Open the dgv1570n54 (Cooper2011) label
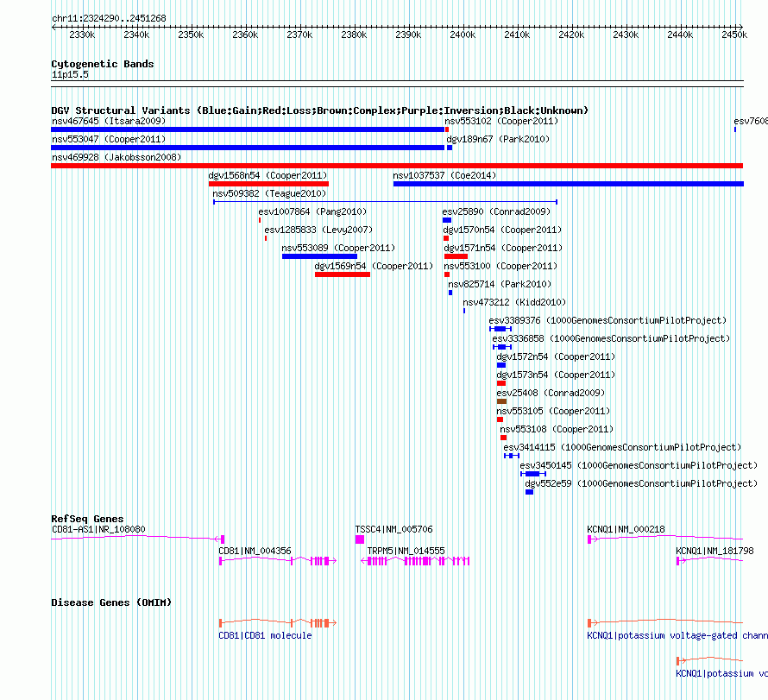 click(502, 230)
